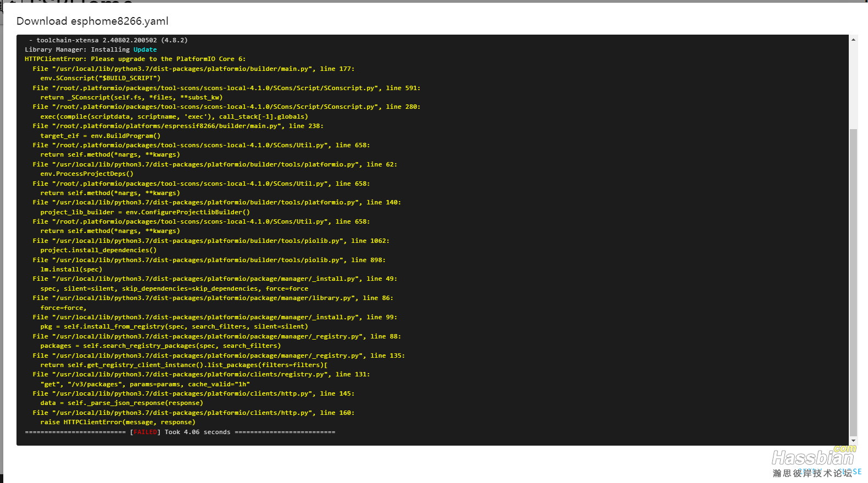Click the 'clients/registry.py", line 131' entry

[x=201, y=374]
